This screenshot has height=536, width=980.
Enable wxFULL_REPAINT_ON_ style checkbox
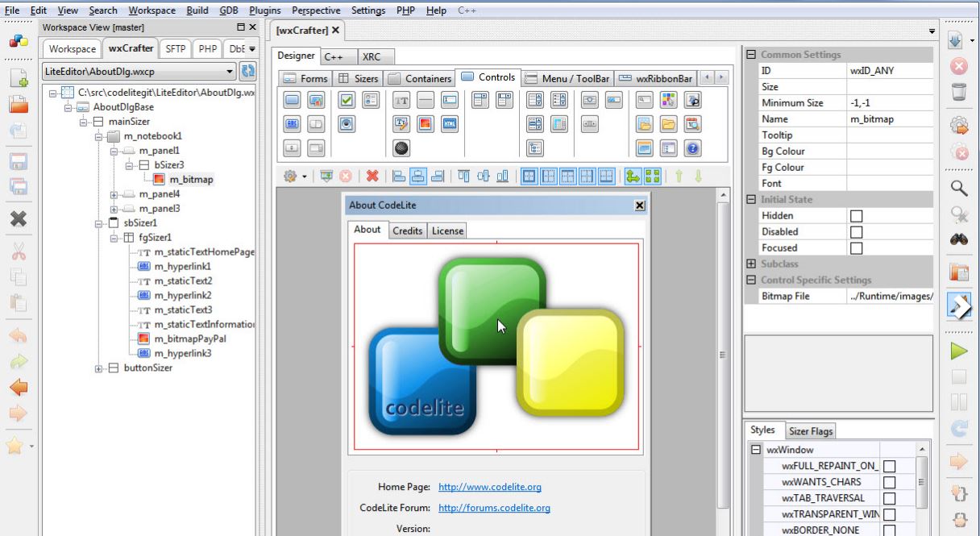pyautogui.click(x=889, y=466)
